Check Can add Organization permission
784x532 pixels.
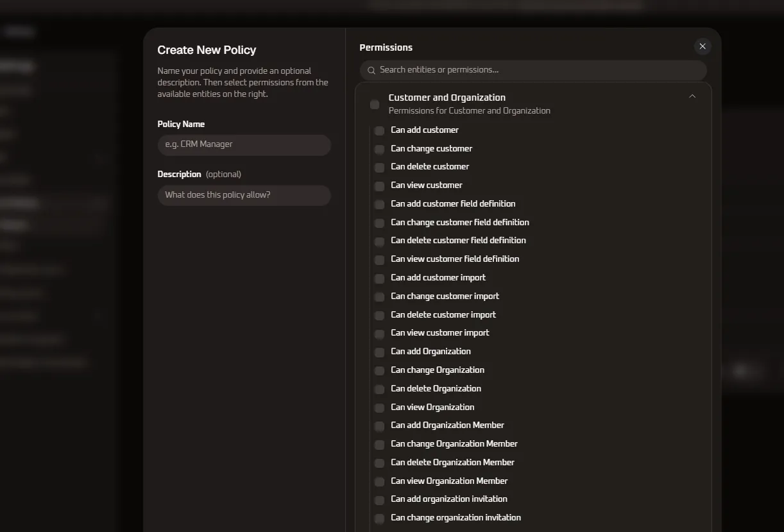[x=379, y=352]
